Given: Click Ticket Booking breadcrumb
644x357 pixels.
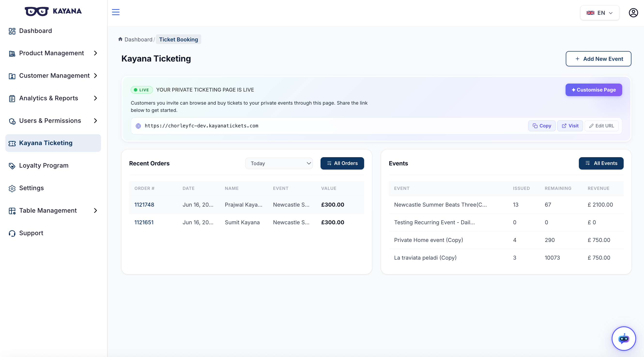Looking at the screenshot, I should click(178, 39).
